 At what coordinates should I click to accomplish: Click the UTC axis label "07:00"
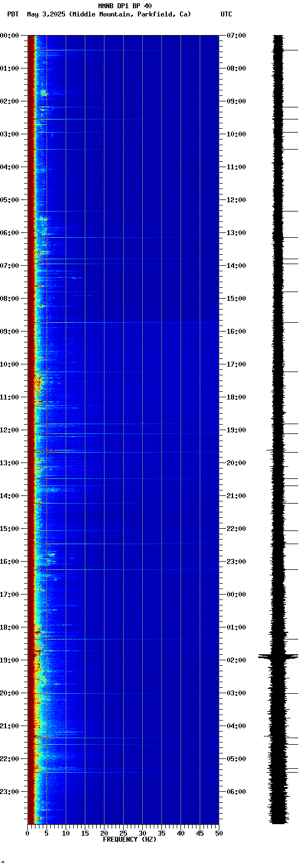point(236,36)
